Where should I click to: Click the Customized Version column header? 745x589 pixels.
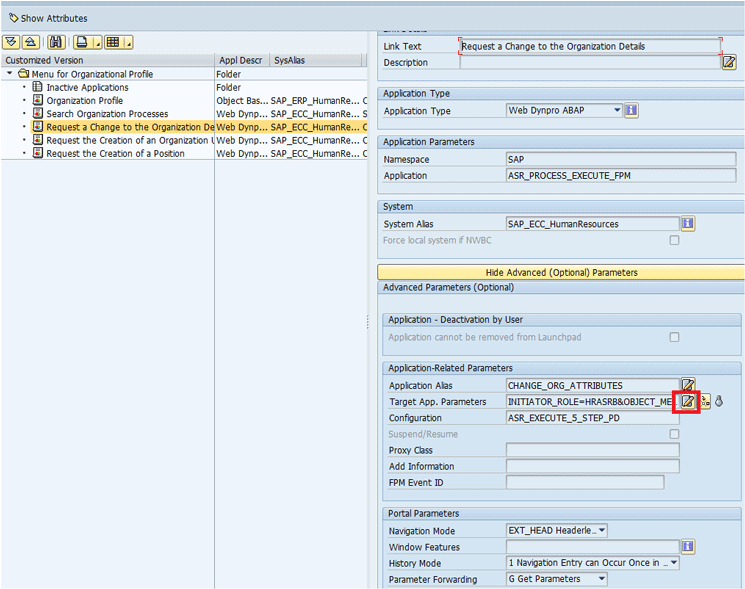pyautogui.click(x=108, y=60)
